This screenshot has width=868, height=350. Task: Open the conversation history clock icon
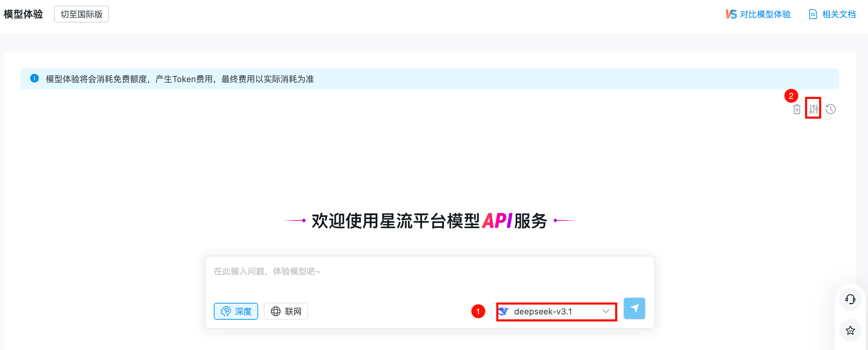coord(831,109)
